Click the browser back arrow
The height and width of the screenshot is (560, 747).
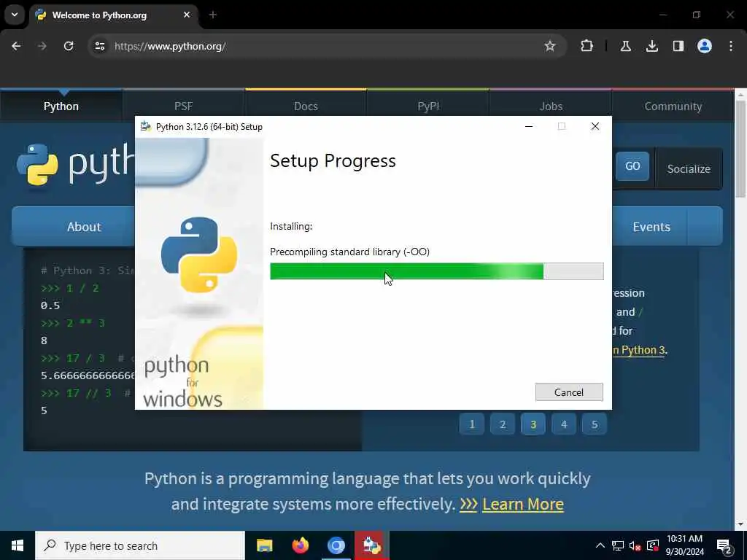(x=16, y=46)
